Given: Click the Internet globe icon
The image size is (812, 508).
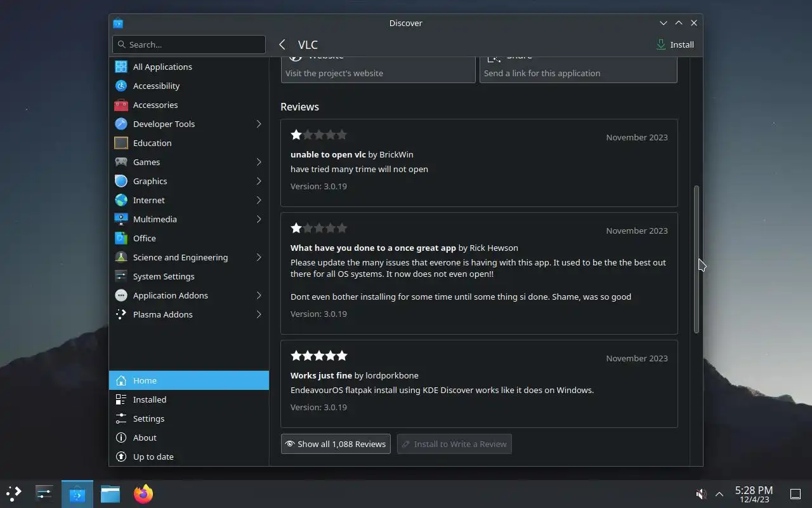Looking at the screenshot, I should (121, 200).
